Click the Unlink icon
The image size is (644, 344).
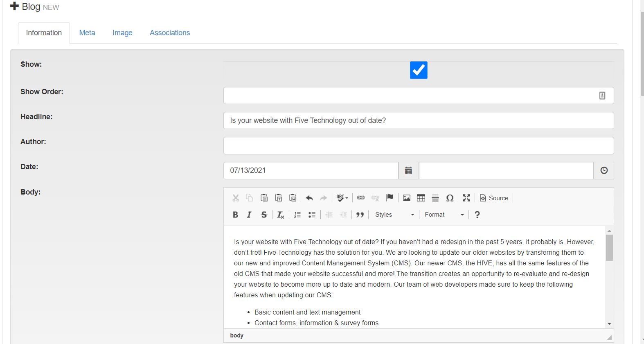375,198
